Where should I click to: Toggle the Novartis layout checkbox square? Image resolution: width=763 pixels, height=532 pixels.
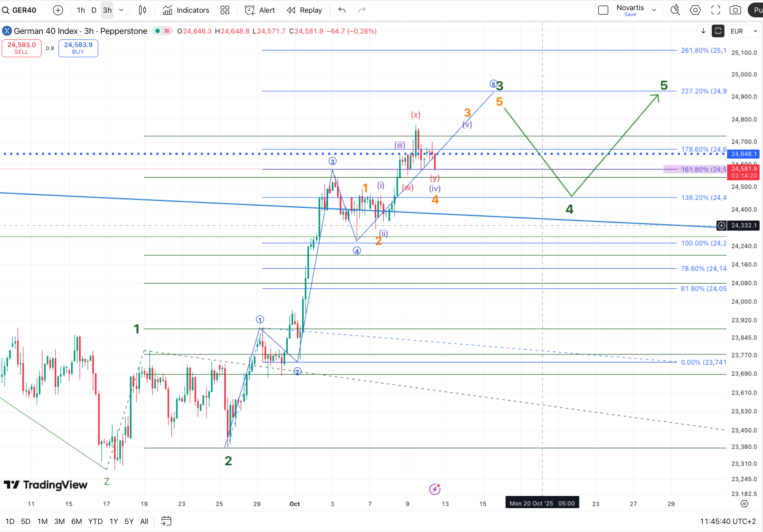pos(603,10)
